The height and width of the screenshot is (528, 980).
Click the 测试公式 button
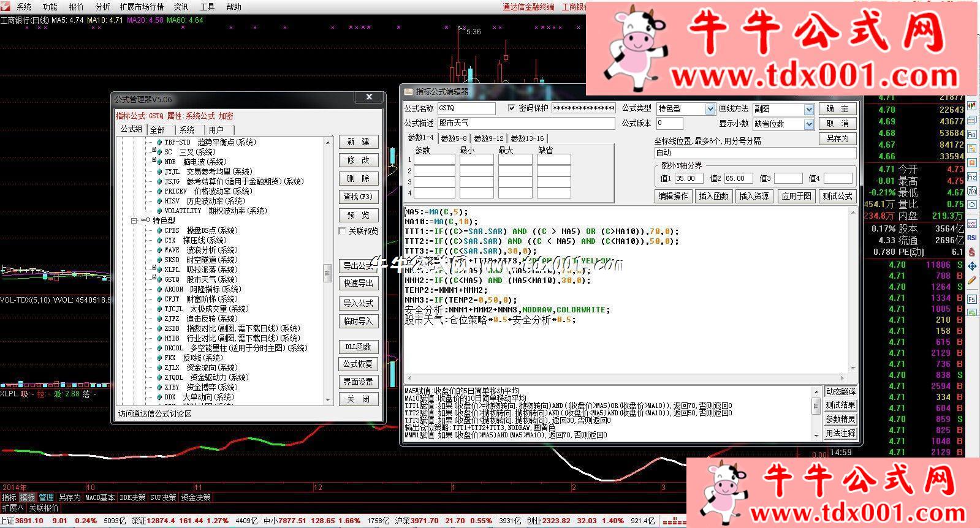[x=837, y=196]
